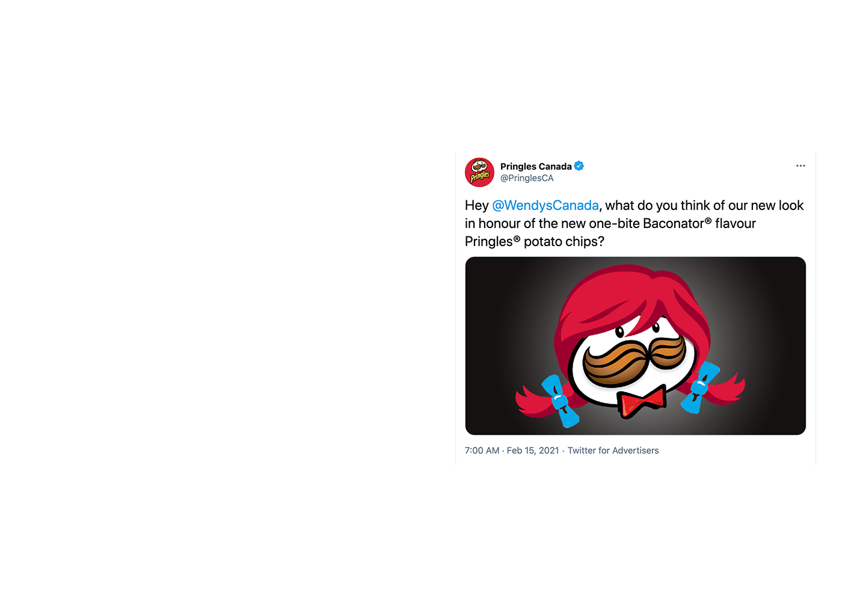Click the mascot's brown mustache in image
This screenshot has height=616, width=866.
pos(634,359)
